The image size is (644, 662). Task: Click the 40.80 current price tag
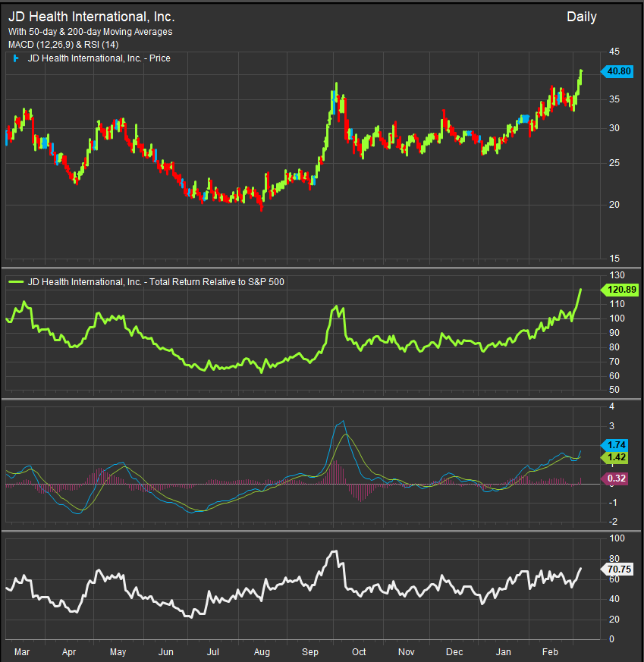pyautogui.click(x=617, y=71)
